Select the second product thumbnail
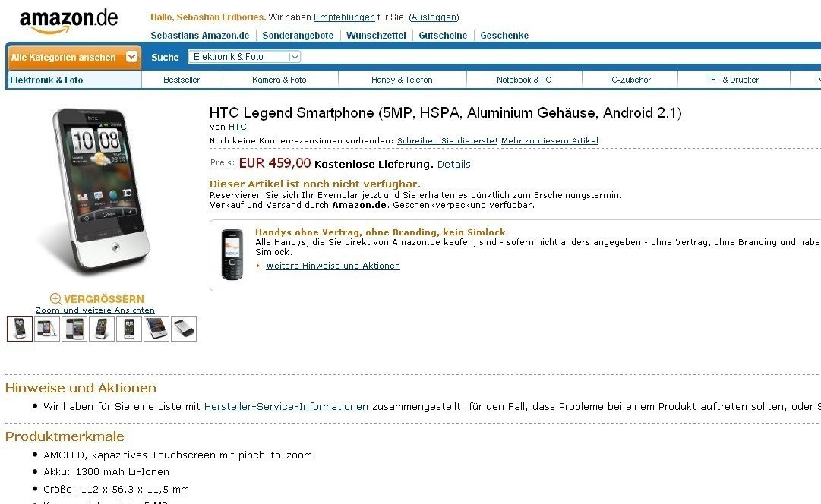Image resolution: width=821 pixels, height=504 pixels. click(x=47, y=329)
